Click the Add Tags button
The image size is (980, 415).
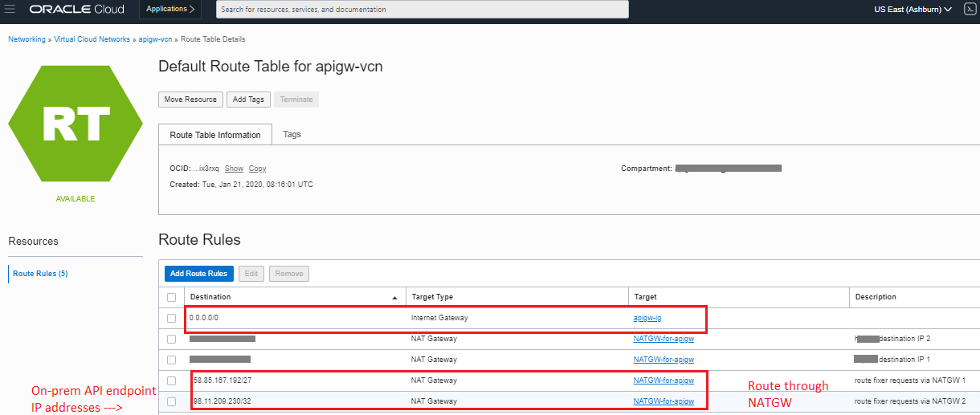247,100
